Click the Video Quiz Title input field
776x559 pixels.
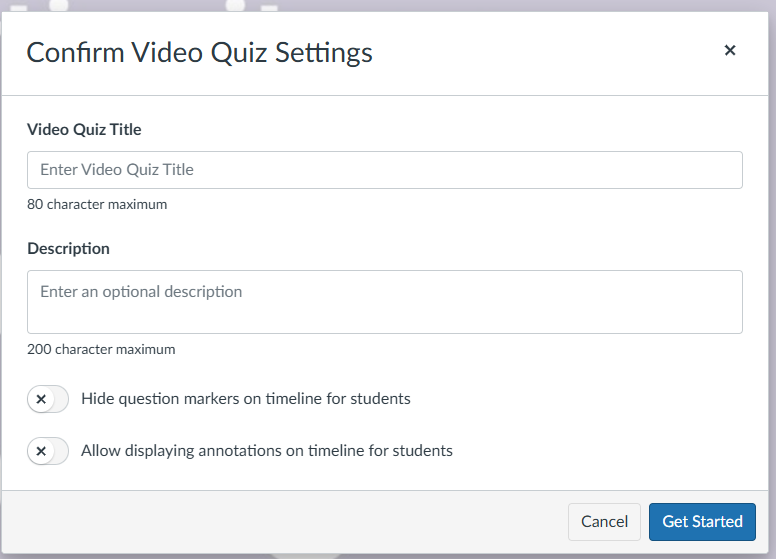(384, 170)
